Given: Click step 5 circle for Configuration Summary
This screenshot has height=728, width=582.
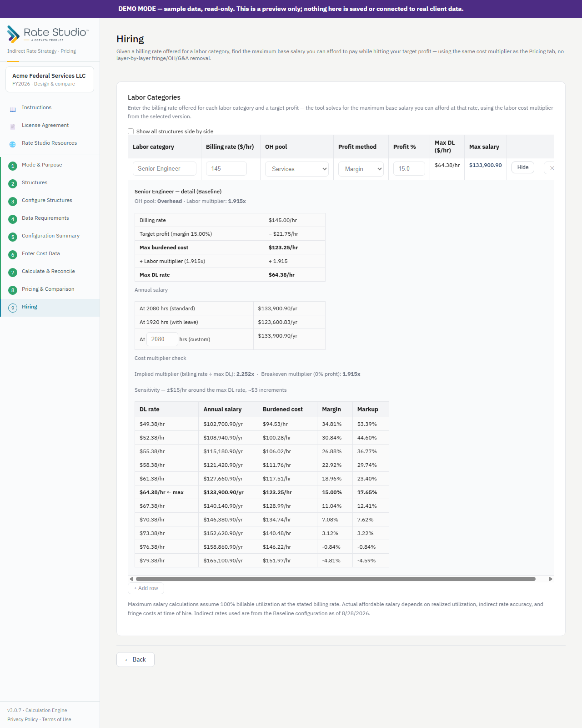Looking at the screenshot, I should 13,237.
